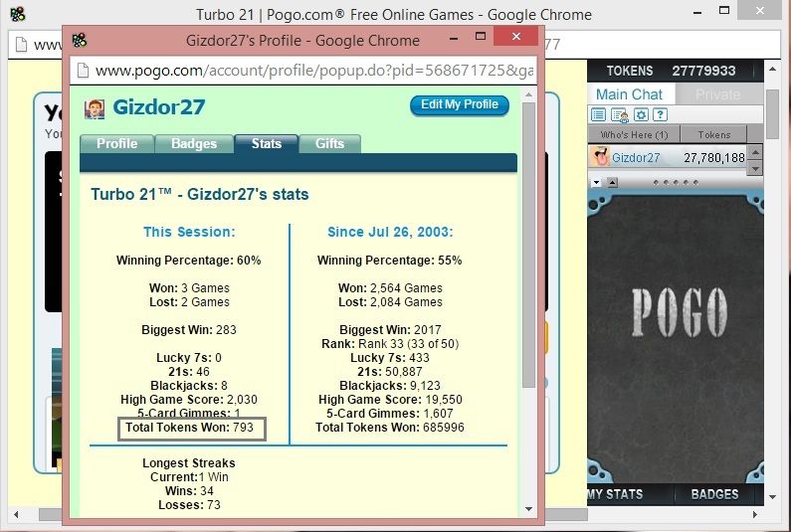The height and width of the screenshot is (532, 791).
Task: Click the Gizdor27 profile name heading
Action: [159, 107]
